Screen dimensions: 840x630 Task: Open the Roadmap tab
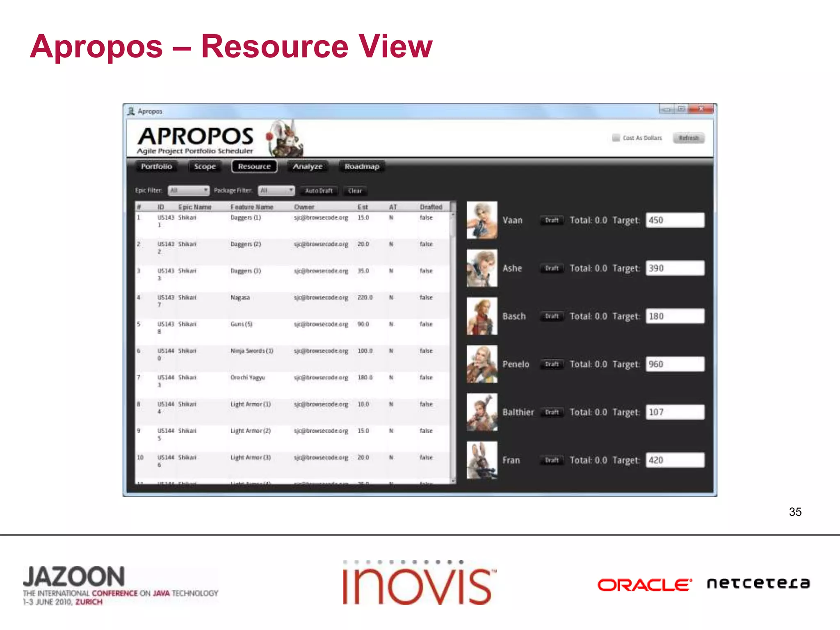(362, 167)
